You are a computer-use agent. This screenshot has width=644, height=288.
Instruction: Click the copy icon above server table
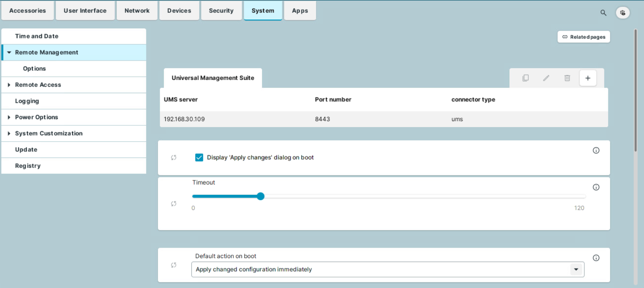click(526, 78)
